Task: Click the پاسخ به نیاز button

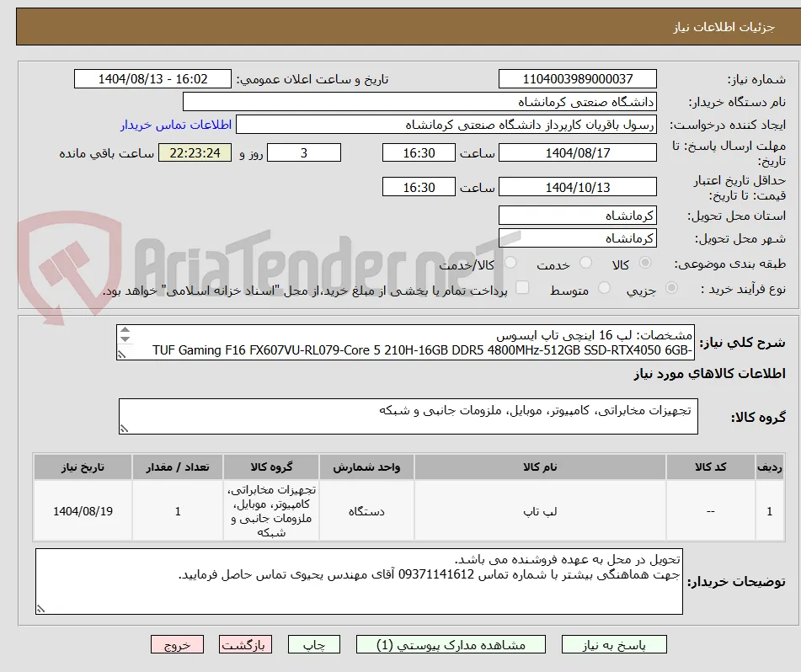Action: (x=614, y=644)
